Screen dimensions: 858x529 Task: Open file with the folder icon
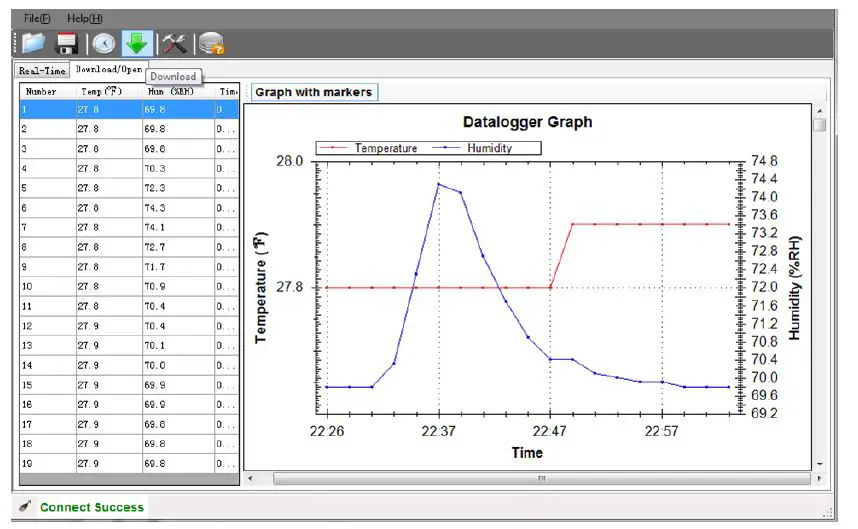33,43
